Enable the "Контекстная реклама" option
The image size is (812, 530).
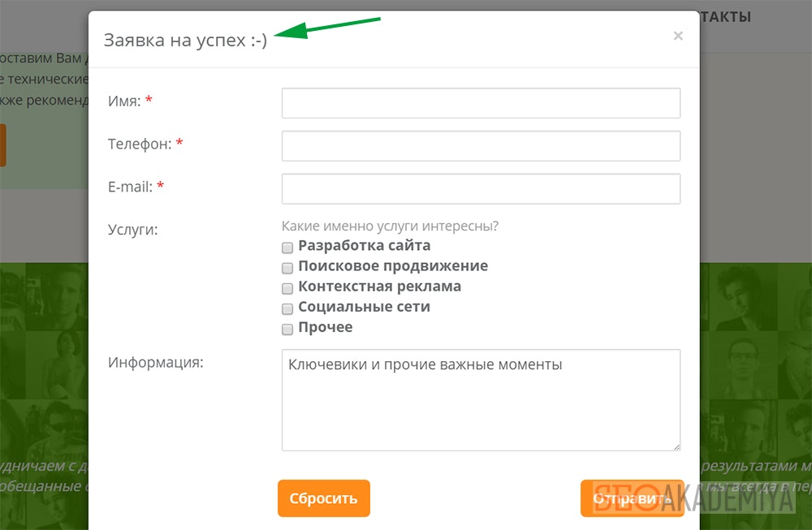(287, 287)
